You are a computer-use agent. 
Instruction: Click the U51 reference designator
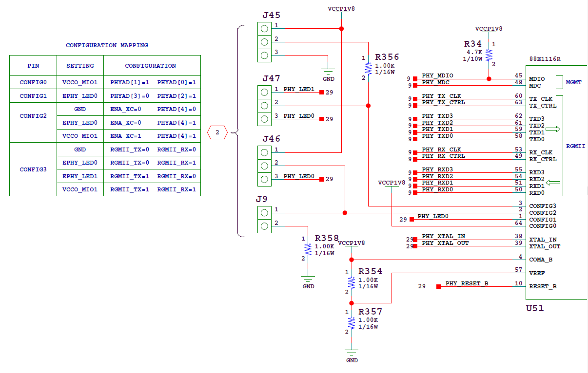point(535,308)
